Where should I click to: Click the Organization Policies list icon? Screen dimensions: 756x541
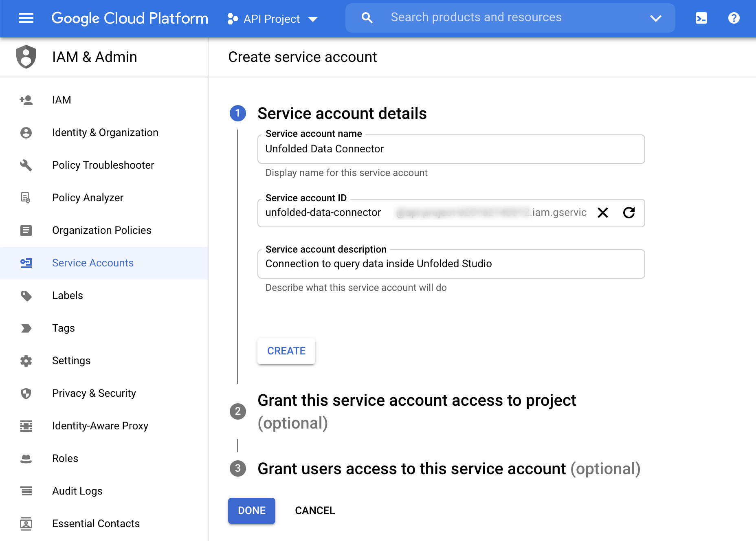click(x=26, y=230)
